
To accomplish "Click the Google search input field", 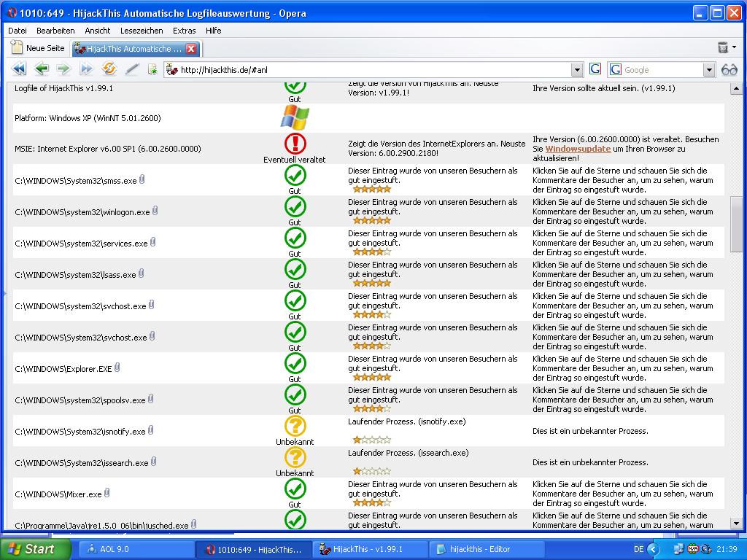I will point(662,70).
